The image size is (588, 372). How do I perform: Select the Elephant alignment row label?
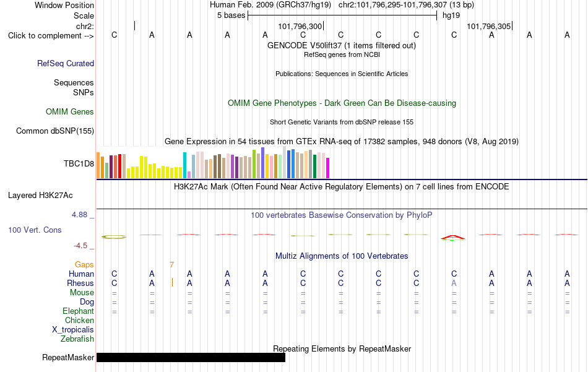(79, 311)
